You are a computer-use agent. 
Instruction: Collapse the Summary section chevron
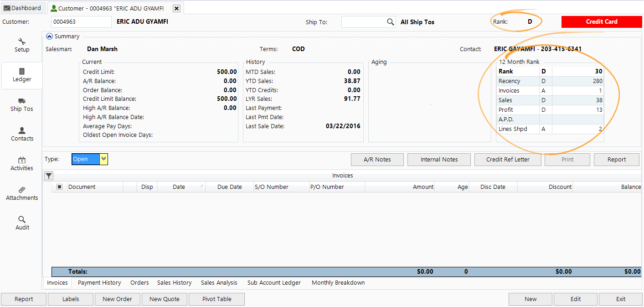pyautogui.click(x=49, y=36)
